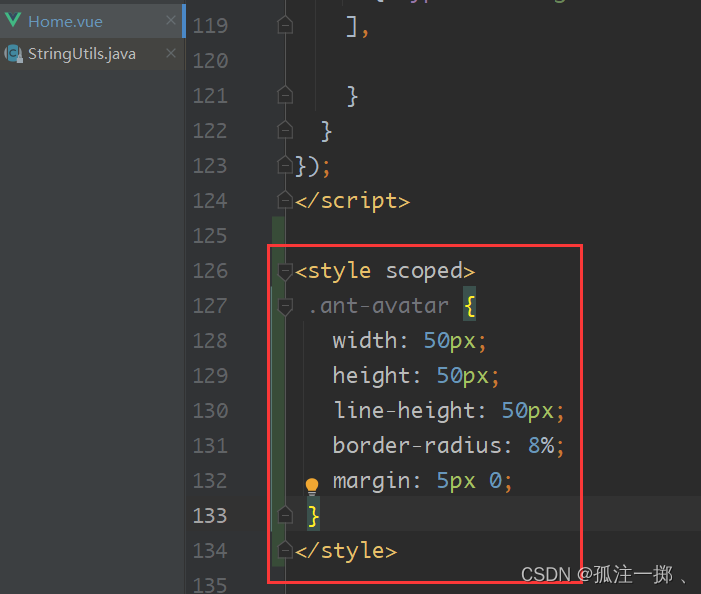701x594 pixels.
Task: Switch to the StringUtils.java tab
Action: [91, 54]
